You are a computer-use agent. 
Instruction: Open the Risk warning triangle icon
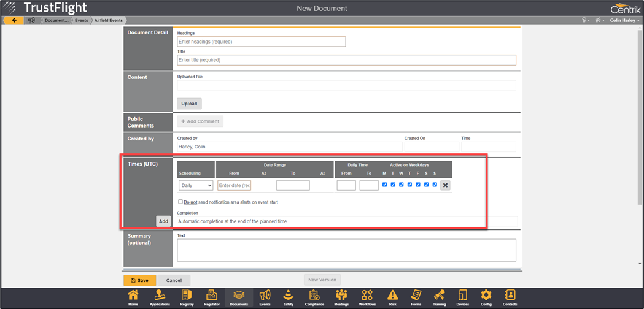pos(392,297)
